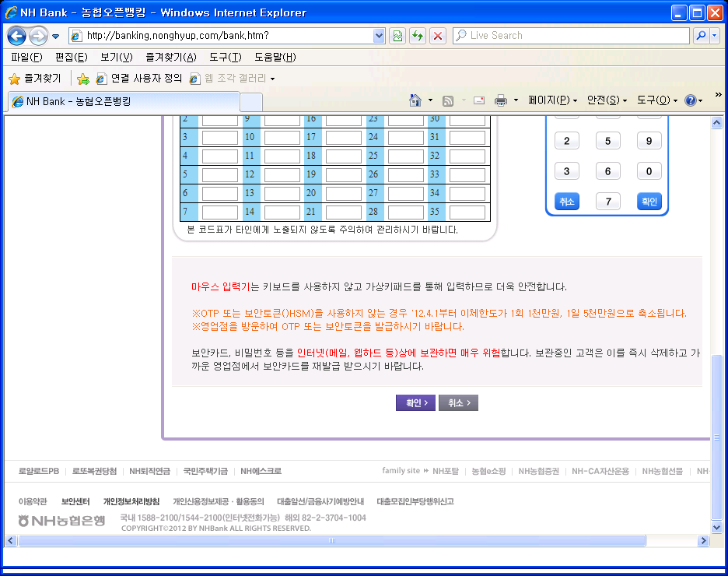Click the green Refresh arrows icon
728x576 pixels.
pos(418,36)
